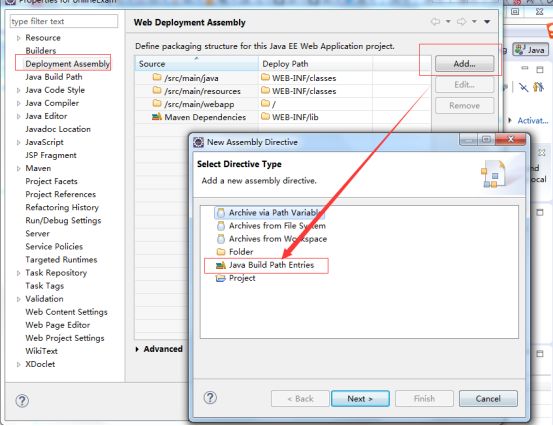Open Web Project Settings page
This screenshot has height=426, width=553.
coord(65,338)
